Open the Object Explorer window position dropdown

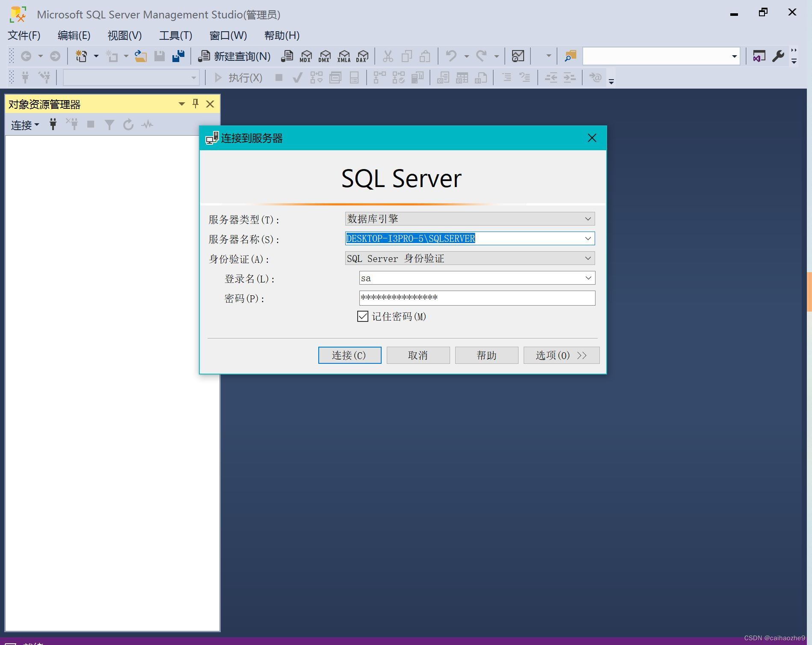tap(181, 104)
